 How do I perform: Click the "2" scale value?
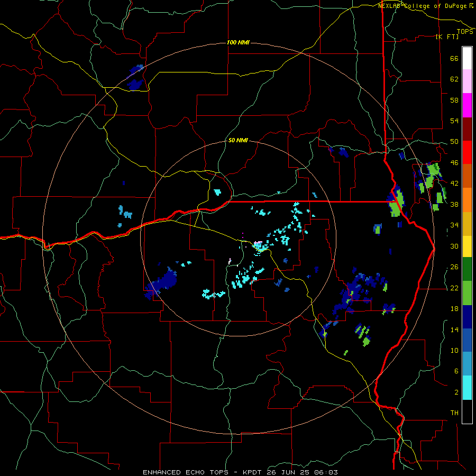(456, 392)
